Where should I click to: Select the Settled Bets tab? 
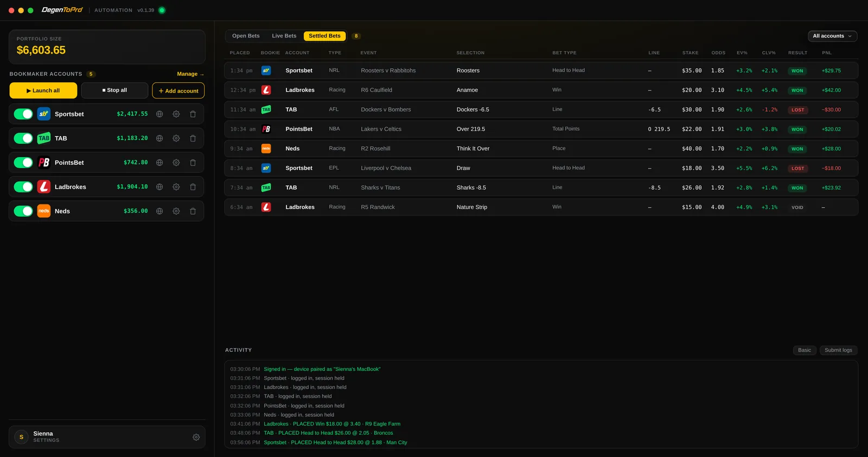click(324, 36)
